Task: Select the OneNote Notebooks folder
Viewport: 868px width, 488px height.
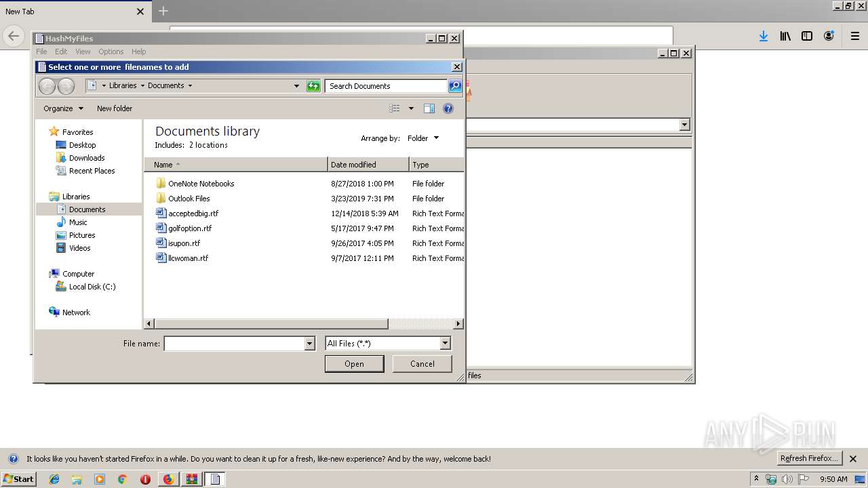Action: pos(201,184)
